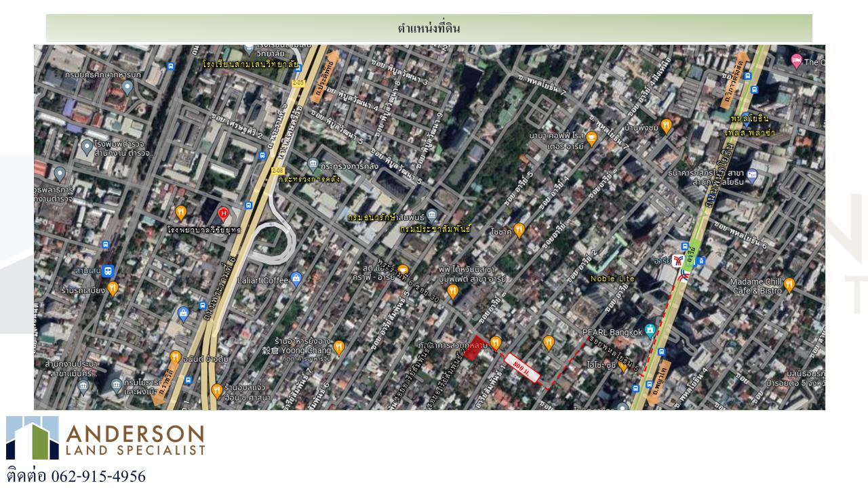Click the Vichaiyut Hospital red H marker
Image resolution: width=868 pixels, height=488 pixels.
coord(223,213)
